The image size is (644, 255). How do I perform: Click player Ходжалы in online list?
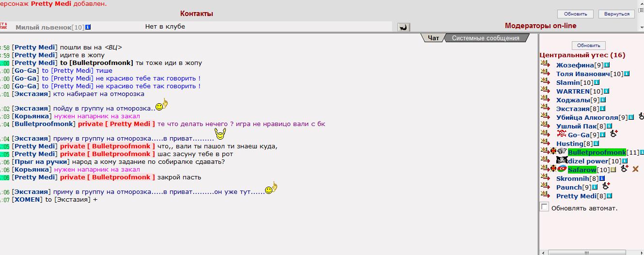click(573, 100)
